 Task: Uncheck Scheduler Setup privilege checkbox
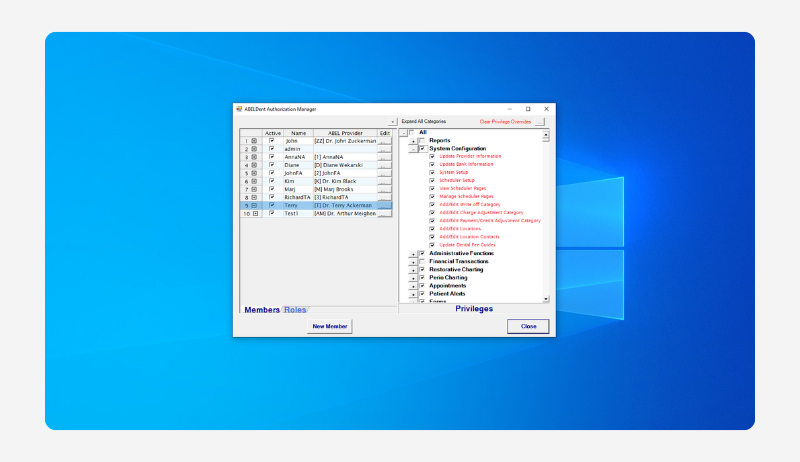(x=432, y=181)
